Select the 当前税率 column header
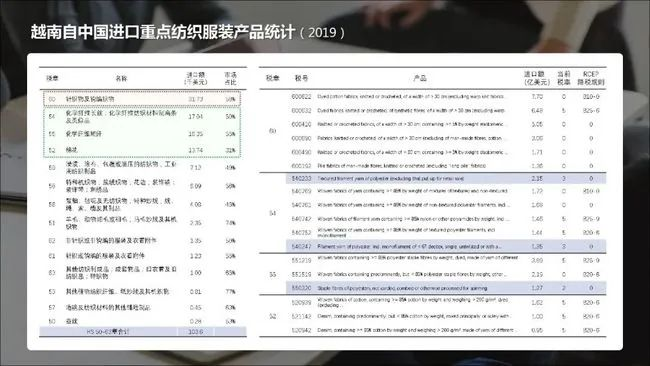650x366 pixels. [564, 78]
